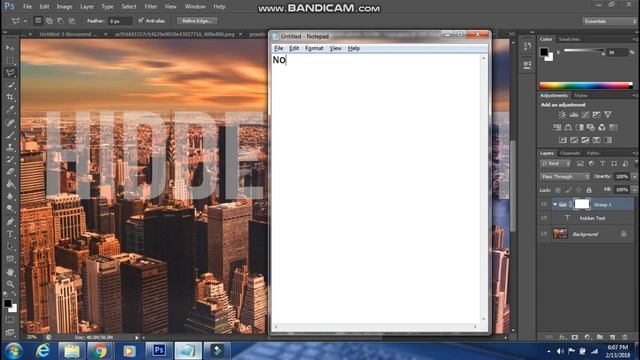Switch to the Swatches tab
Viewport: 640px width, 360px height.
click(569, 39)
